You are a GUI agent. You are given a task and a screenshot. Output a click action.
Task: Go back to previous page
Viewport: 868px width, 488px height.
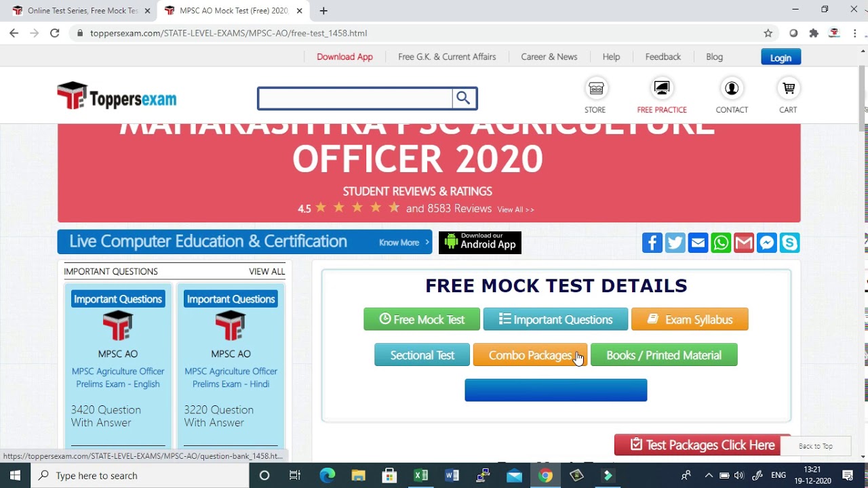tap(14, 33)
